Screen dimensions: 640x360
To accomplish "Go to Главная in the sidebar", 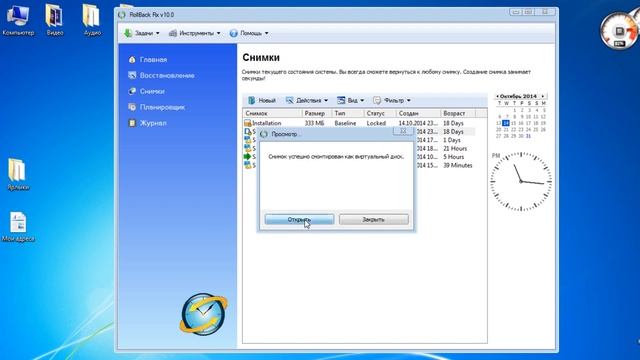I will 153,60.
